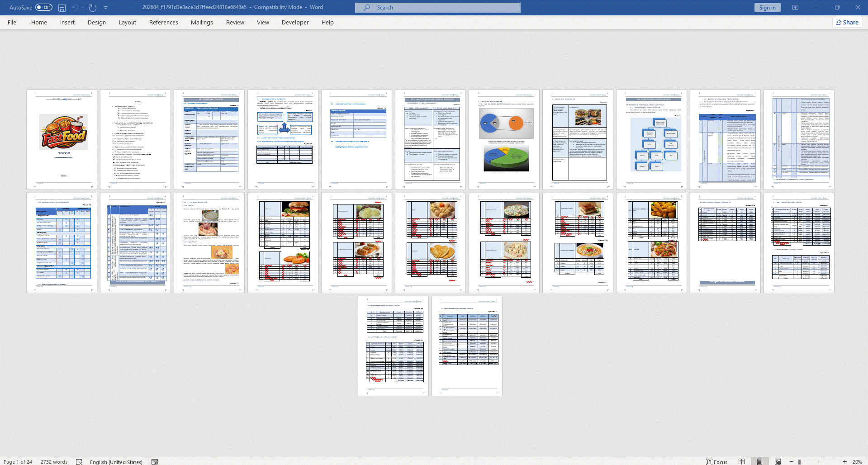868x465 pixels.
Task: Switch to the Developer tab
Action: [295, 23]
